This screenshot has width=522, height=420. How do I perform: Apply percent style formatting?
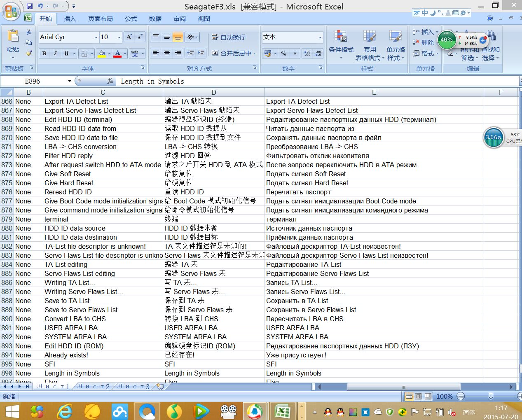click(x=283, y=54)
